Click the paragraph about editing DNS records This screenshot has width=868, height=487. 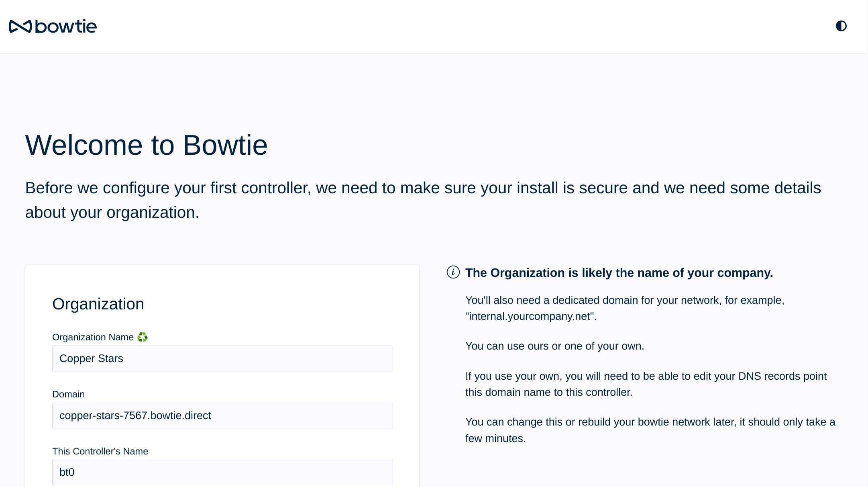tap(646, 384)
